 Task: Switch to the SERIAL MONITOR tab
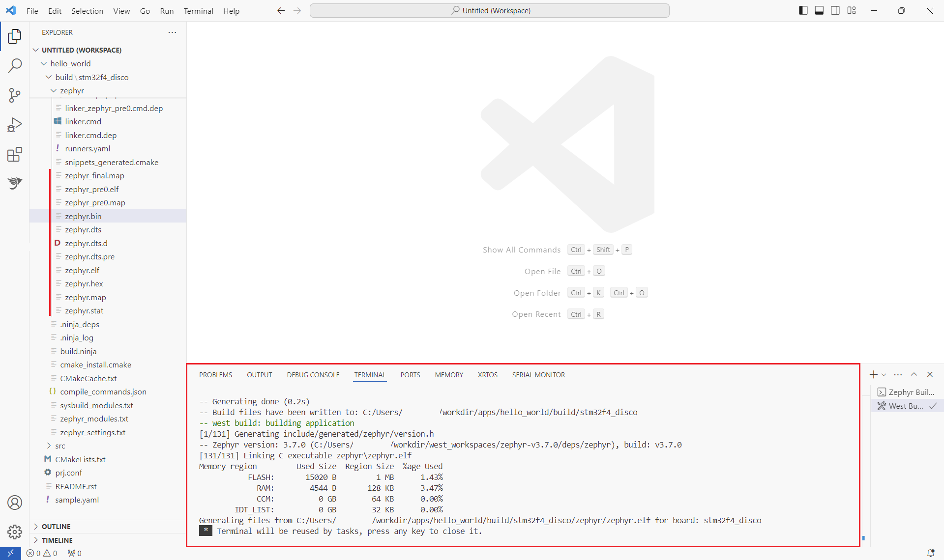538,375
